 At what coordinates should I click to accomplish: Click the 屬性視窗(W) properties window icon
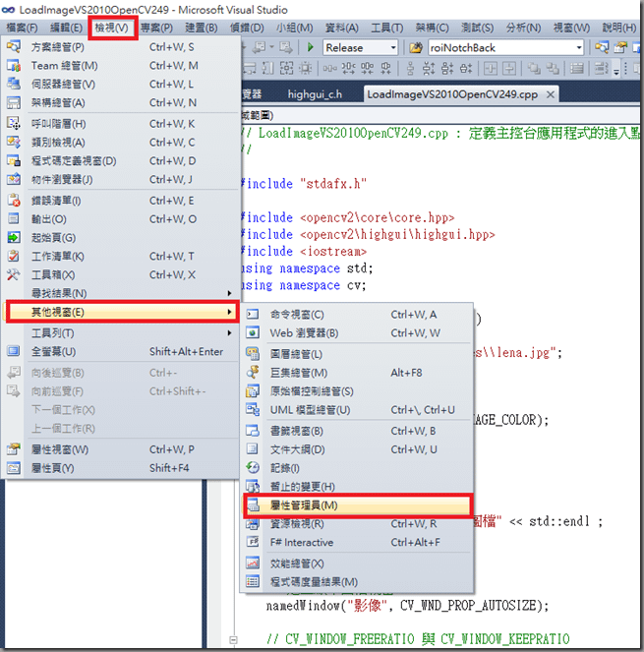pos(14,449)
